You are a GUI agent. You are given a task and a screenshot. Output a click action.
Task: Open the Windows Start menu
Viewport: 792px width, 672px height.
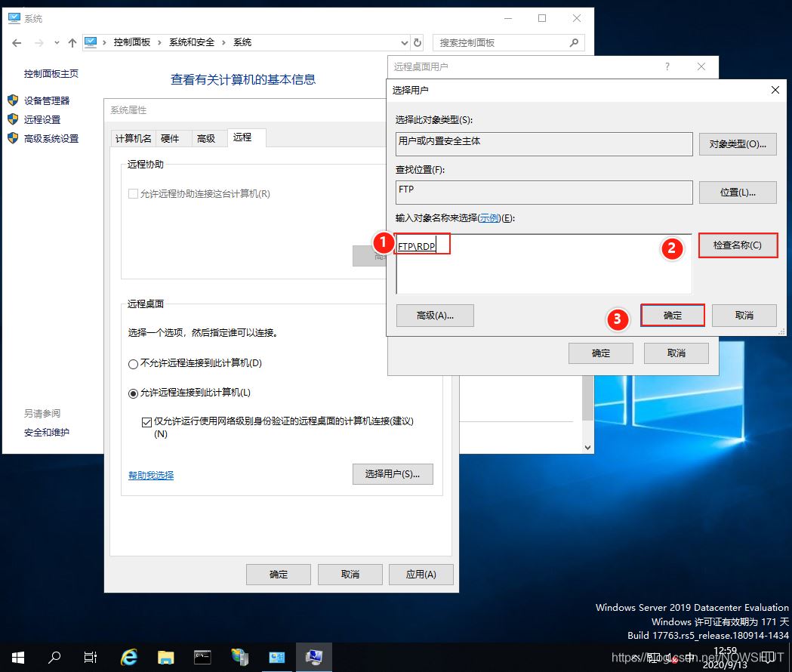pyautogui.click(x=18, y=657)
